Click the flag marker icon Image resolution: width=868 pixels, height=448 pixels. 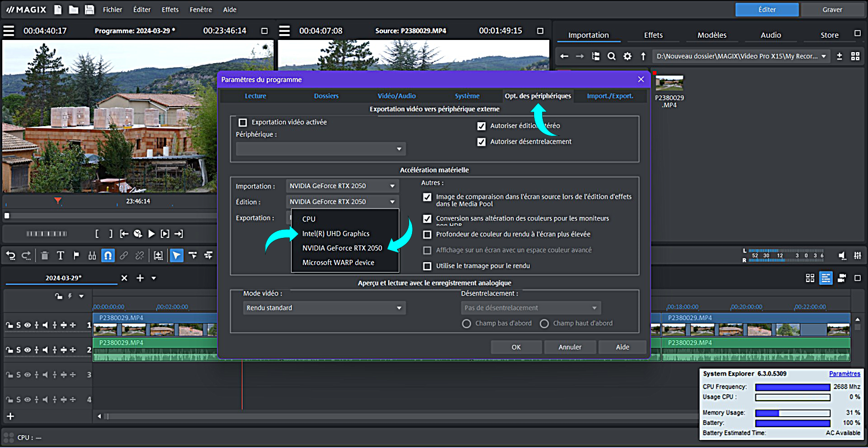[x=76, y=255]
